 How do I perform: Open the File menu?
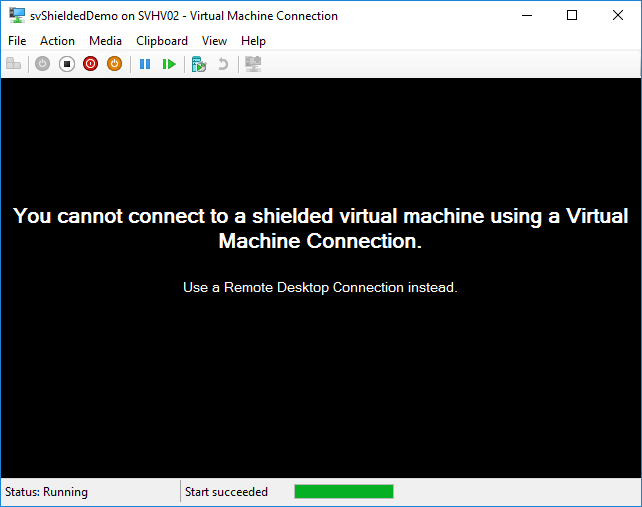17,41
